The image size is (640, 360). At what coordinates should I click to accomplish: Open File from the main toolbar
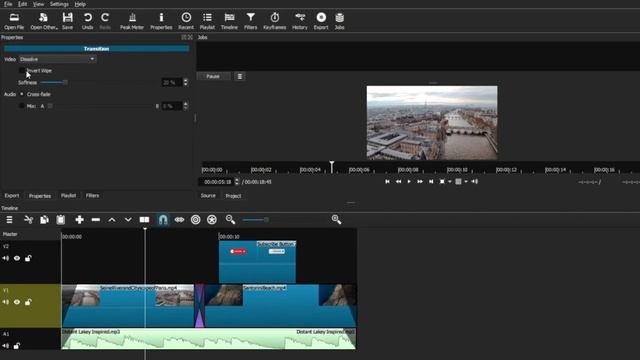14,21
